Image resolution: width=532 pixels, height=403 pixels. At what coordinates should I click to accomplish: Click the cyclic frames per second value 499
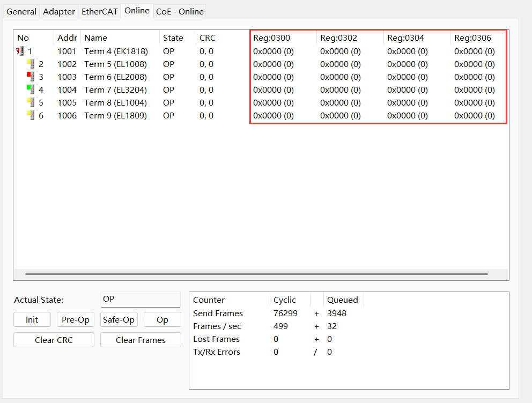280,326
